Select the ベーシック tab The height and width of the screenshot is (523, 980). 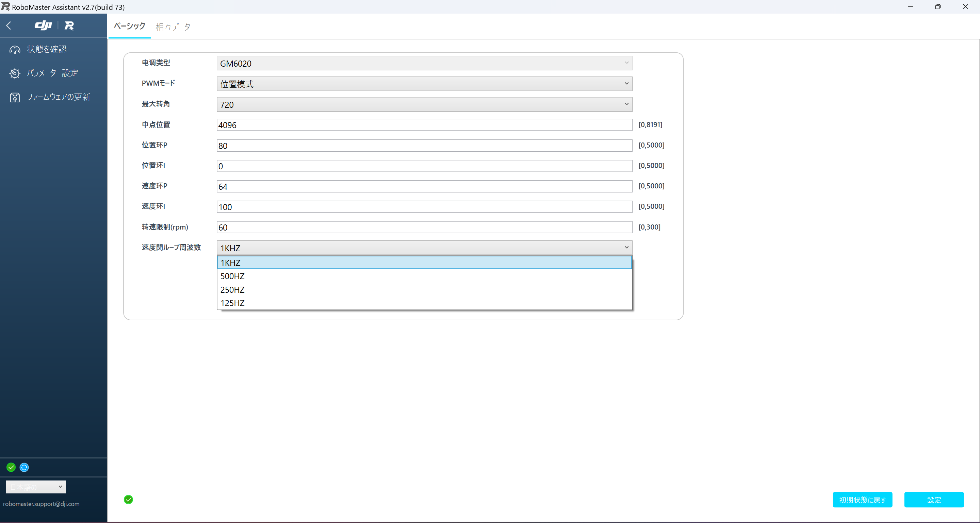(x=129, y=27)
